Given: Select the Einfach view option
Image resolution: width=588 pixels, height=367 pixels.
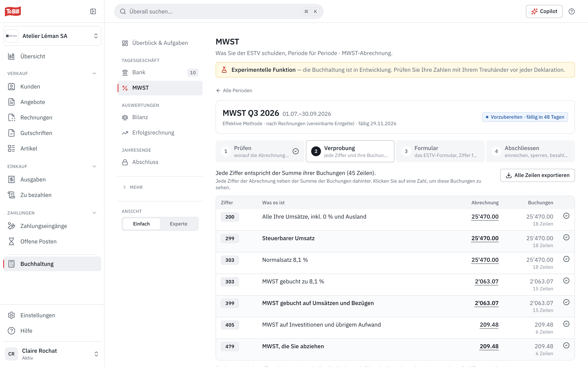Looking at the screenshot, I should point(141,224).
